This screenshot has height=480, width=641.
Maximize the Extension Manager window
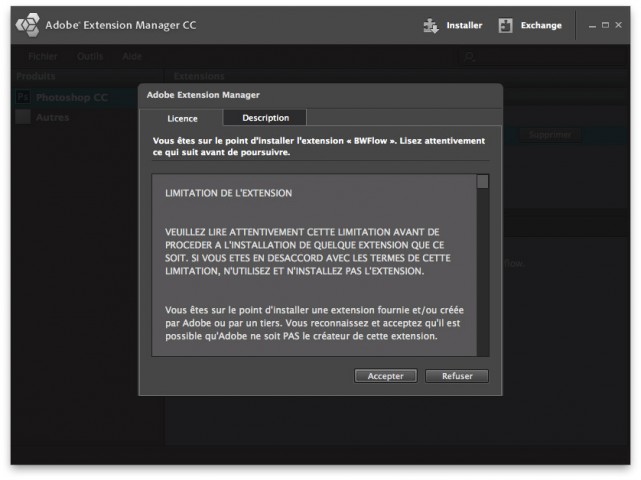point(605,25)
